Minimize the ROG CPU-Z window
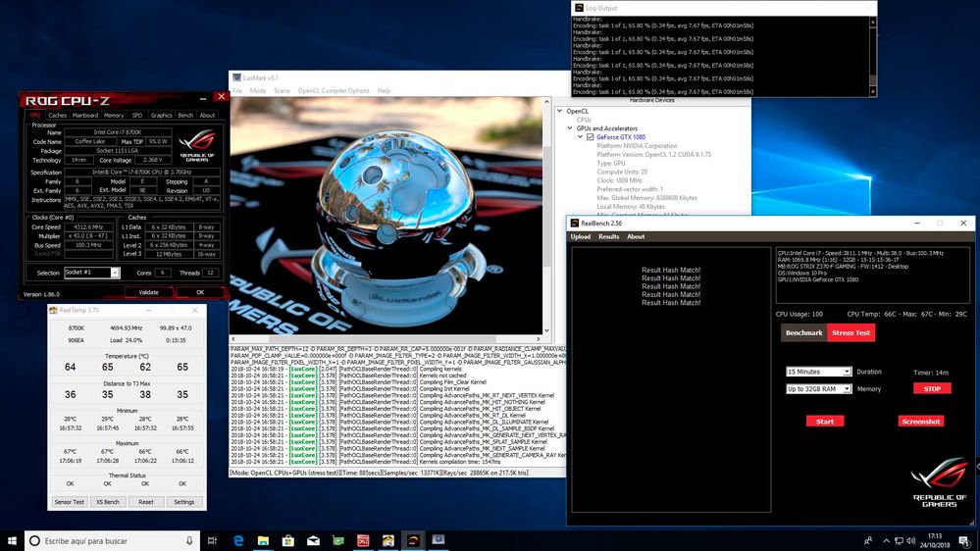The width and height of the screenshot is (980, 551). click(203, 98)
